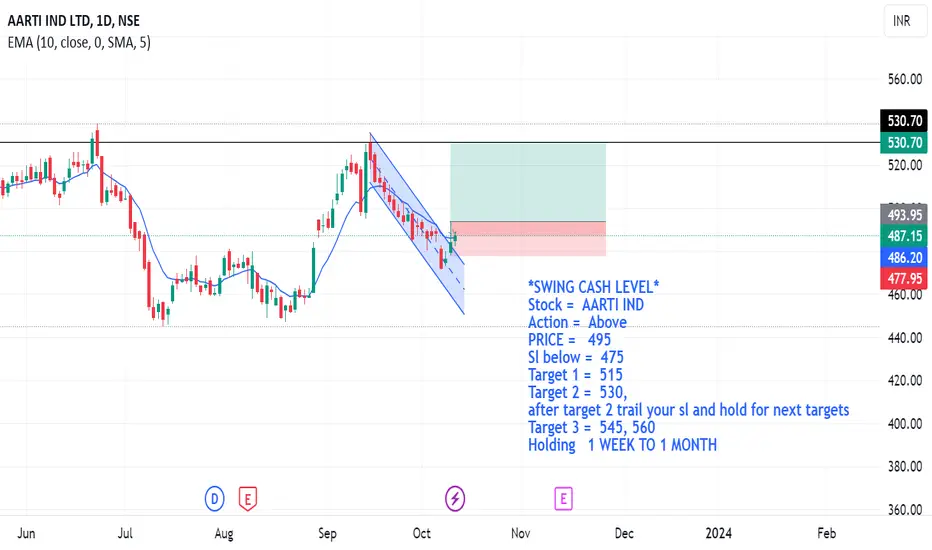
Task: Select the green profit zone of long position
Action: point(528,183)
